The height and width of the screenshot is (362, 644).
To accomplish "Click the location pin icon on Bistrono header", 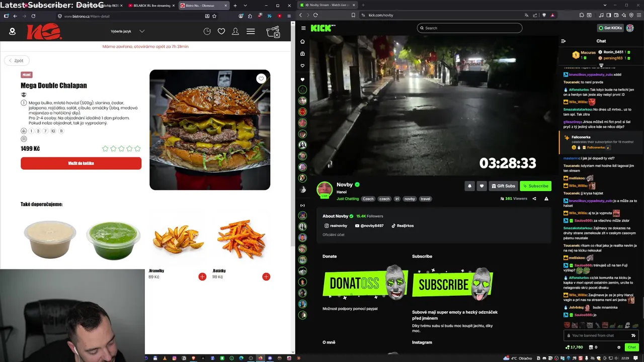I will point(13,31).
